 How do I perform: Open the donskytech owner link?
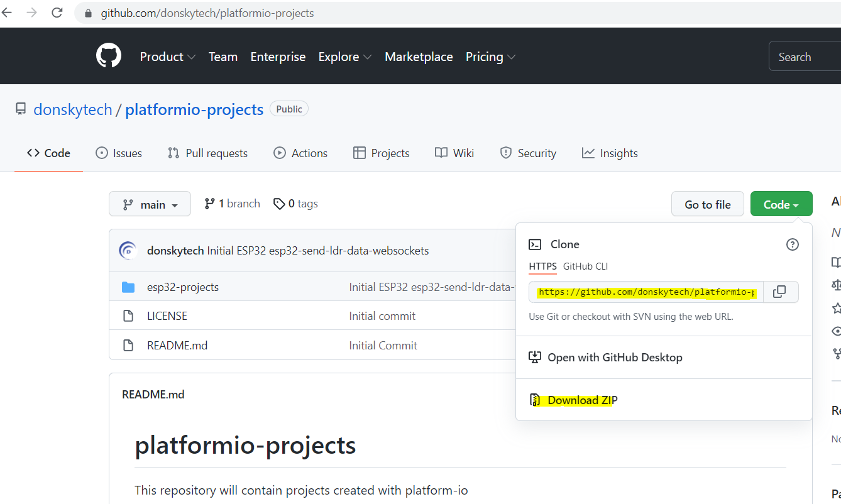click(72, 109)
